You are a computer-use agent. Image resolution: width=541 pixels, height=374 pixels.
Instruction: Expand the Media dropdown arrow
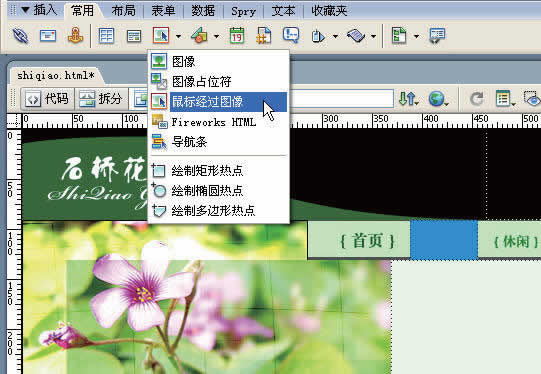pos(216,36)
